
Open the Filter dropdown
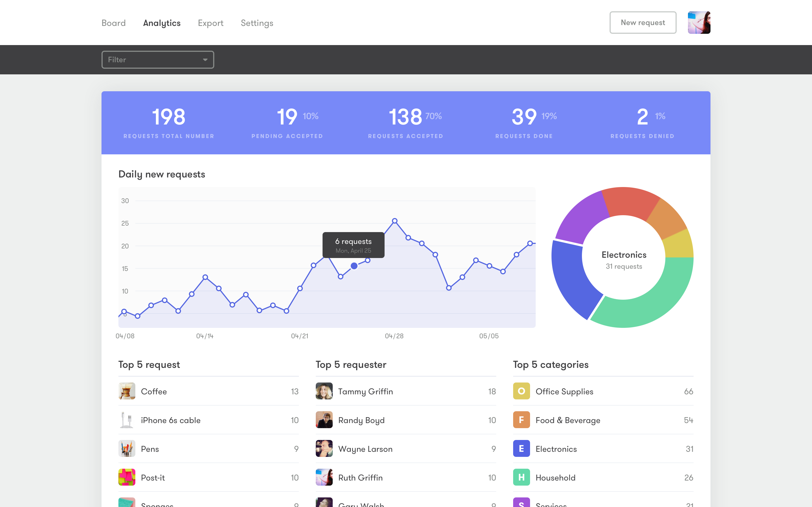tap(157, 60)
